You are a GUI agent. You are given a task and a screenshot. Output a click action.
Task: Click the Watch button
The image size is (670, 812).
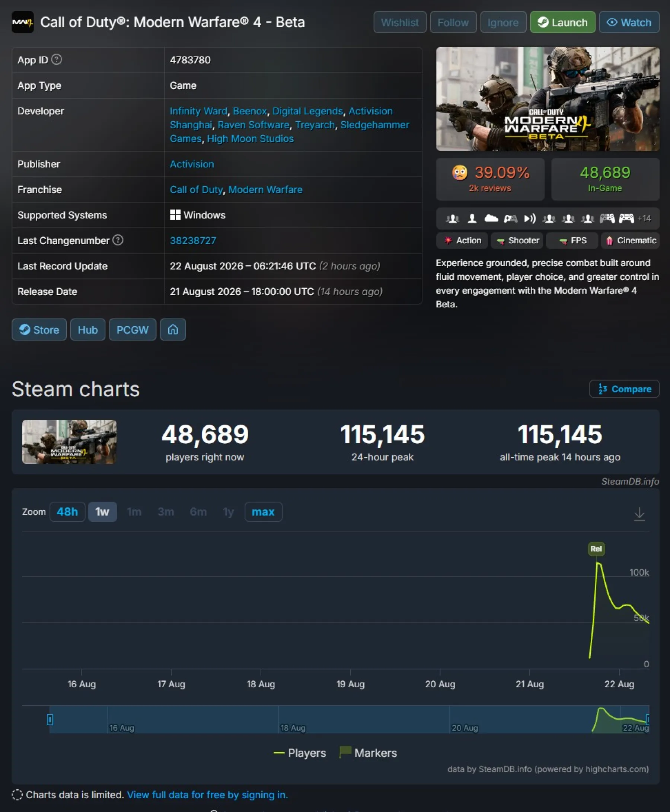[629, 22]
